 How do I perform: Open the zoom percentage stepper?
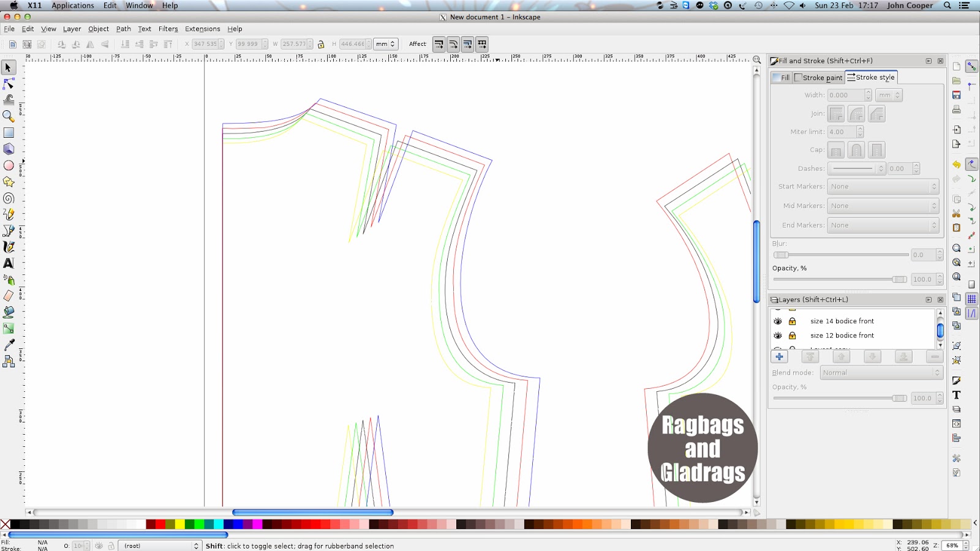(966, 545)
